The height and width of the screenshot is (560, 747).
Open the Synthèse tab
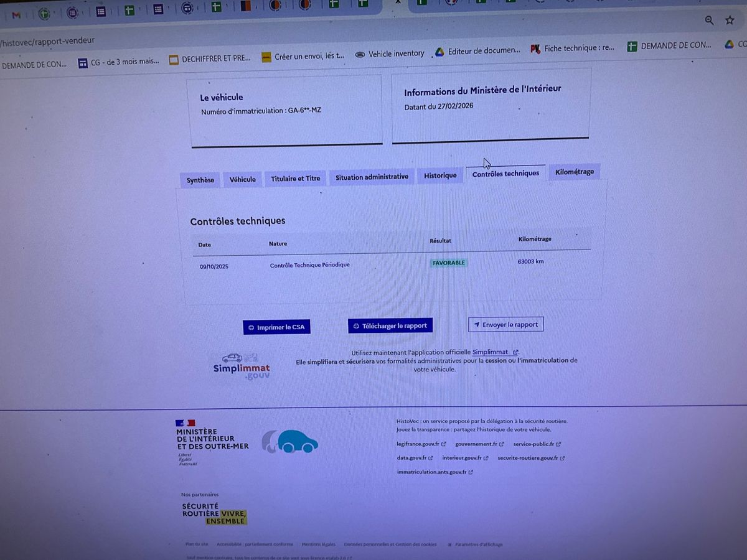[200, 180]
